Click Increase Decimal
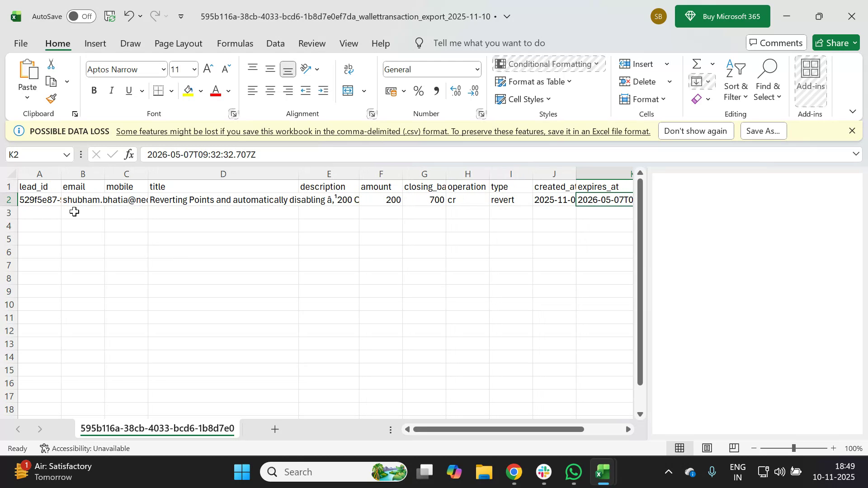The image size is (868, 488). coord(456,91)
